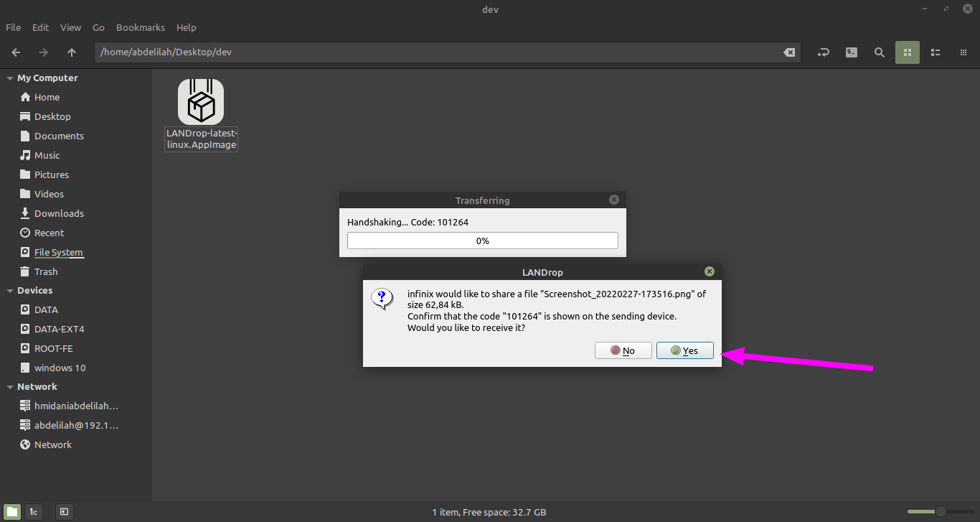
Task: Switch to list view
Action: click(x=936, y=52)
